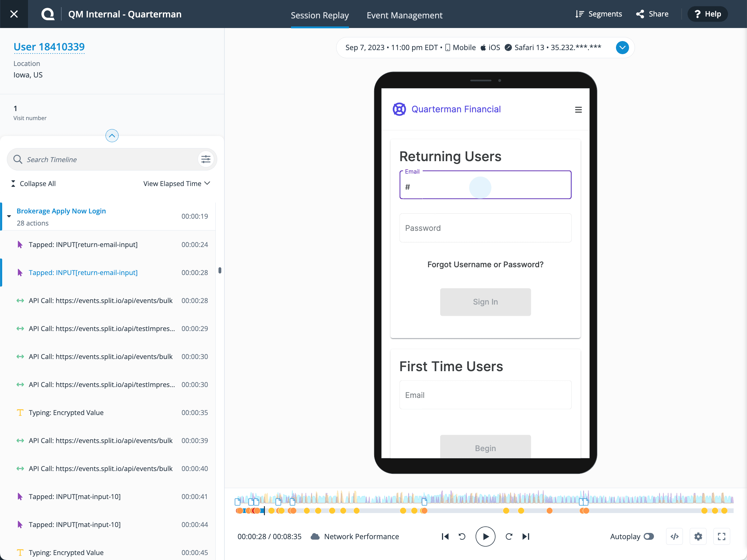Screen dimensions: 747x560
Task: Open playback settings gear icon
Action: 698,536
